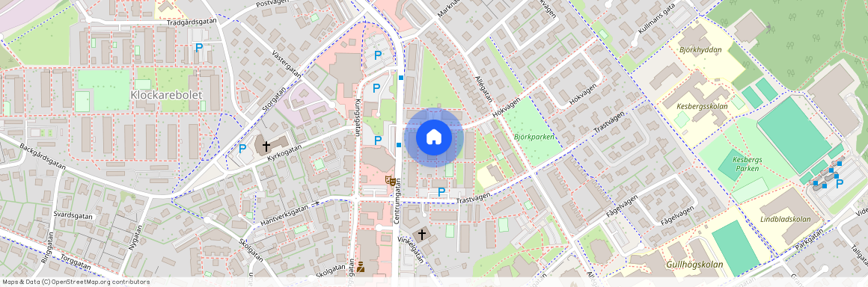Select the Allégatan label near Björkparken
The height and width of the screenshot is (287, 868).
pyautogui.click(x=484, y=88)
